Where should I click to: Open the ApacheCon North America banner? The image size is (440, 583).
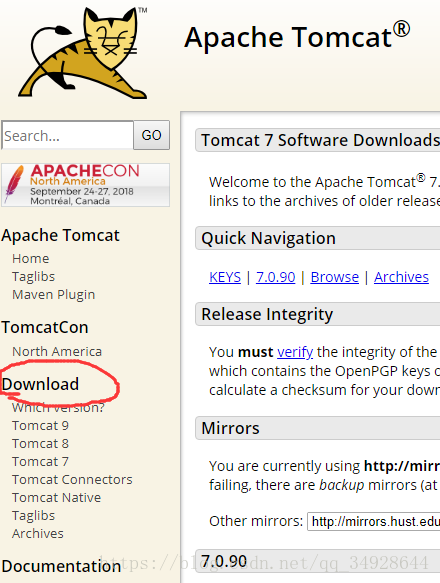86,185
